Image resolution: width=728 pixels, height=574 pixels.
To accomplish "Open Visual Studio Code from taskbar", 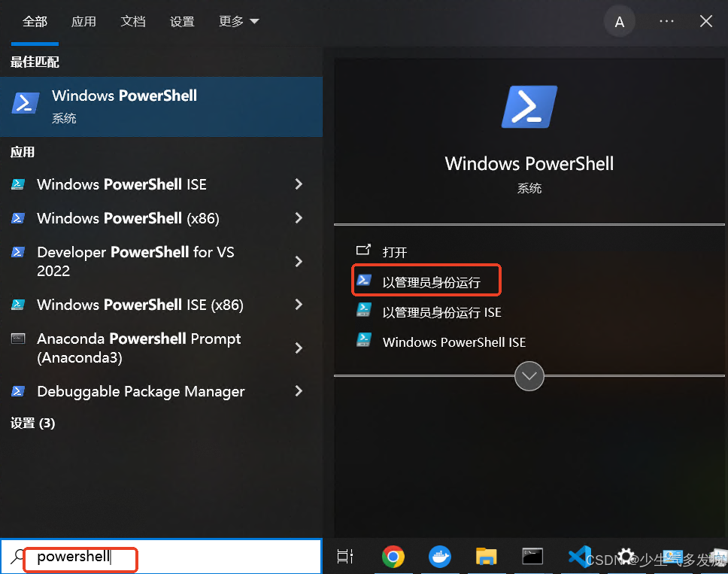I will pos(579,557).
